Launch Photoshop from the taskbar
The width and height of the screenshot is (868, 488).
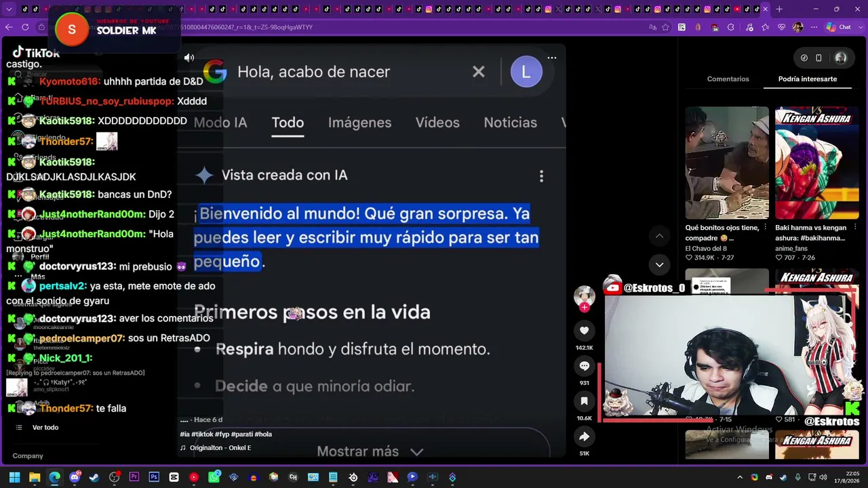coord(154,477)
